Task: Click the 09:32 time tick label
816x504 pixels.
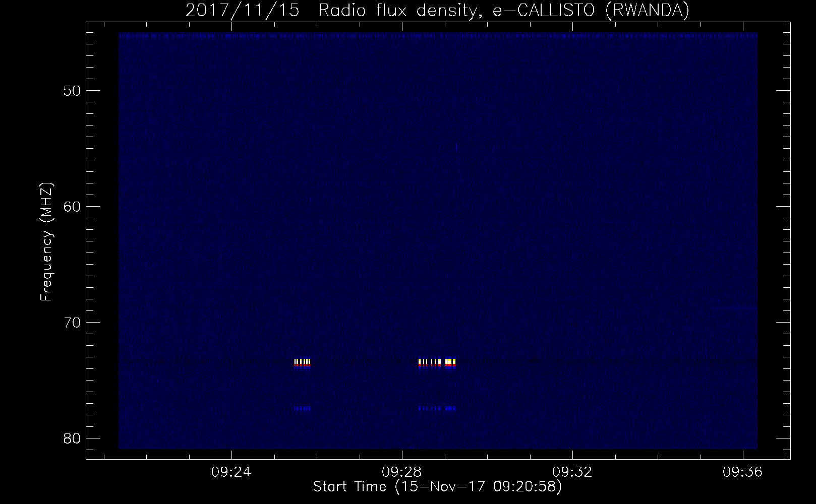Action: (x=572, y=473)
